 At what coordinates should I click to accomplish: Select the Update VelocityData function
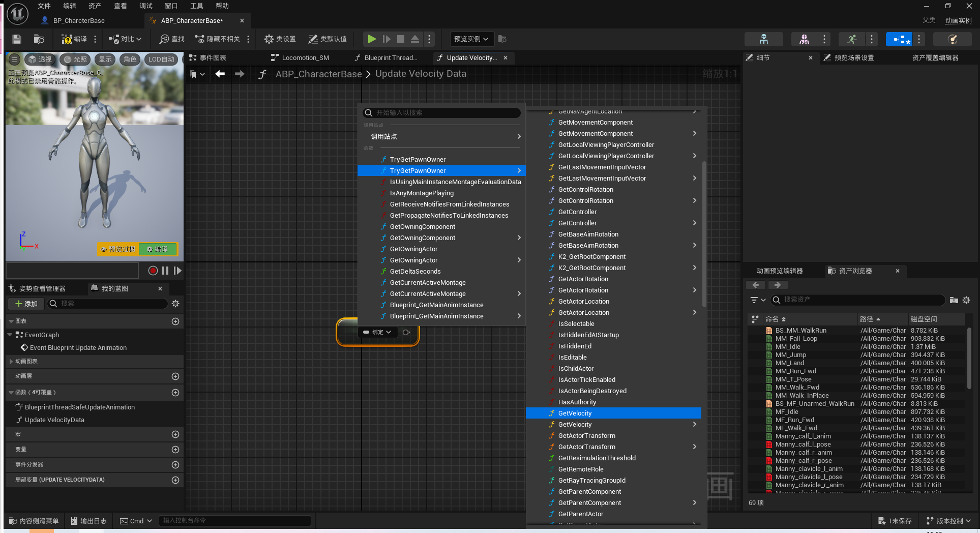point(54,420)
